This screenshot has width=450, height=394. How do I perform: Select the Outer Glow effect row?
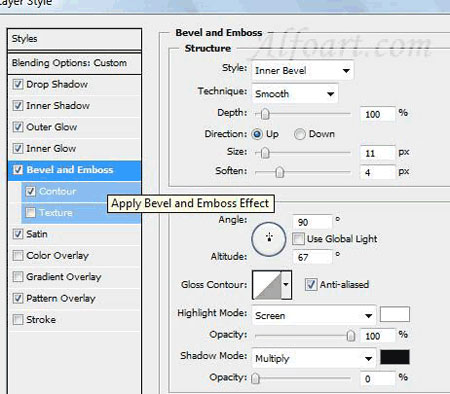click(74, 127)
